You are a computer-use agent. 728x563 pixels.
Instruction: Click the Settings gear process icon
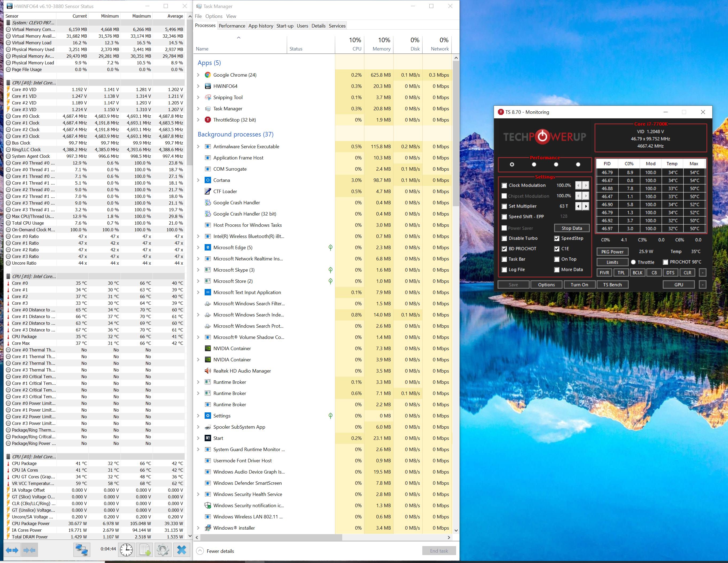208,416
